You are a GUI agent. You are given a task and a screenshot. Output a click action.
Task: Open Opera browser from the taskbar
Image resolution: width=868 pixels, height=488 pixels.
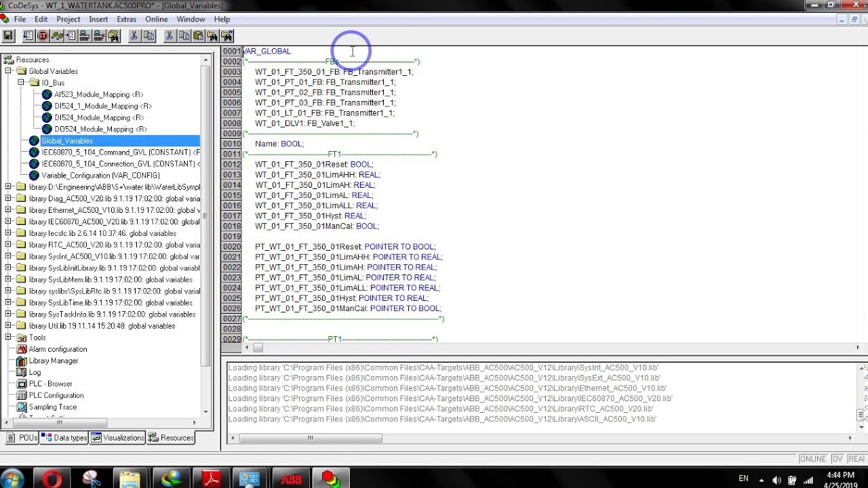(x=52, y=479)
